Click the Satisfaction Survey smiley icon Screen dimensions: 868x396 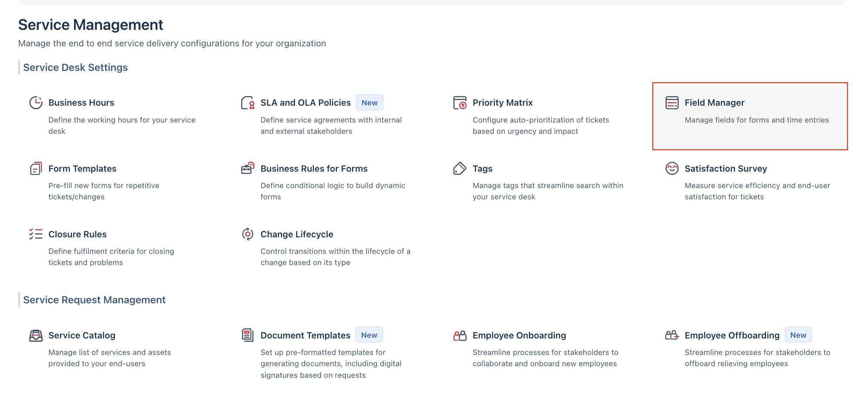[672, 169]
